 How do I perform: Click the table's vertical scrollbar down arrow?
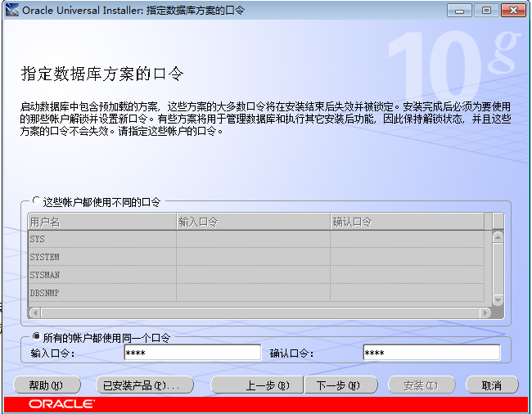tap(498, 300)
